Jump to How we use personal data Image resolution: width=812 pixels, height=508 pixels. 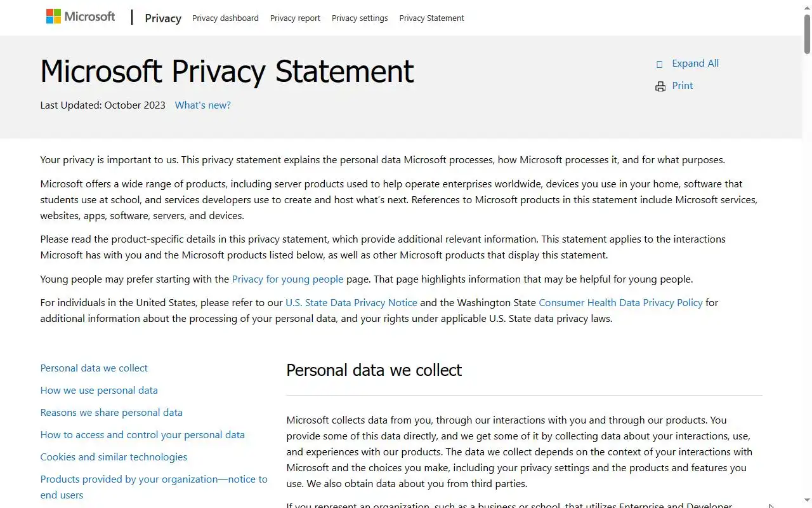[99, 391]
